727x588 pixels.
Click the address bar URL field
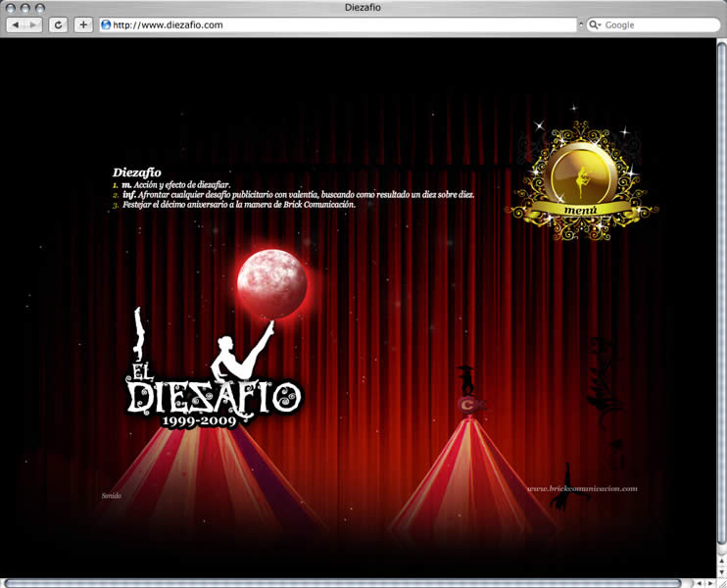coord(337,25)
